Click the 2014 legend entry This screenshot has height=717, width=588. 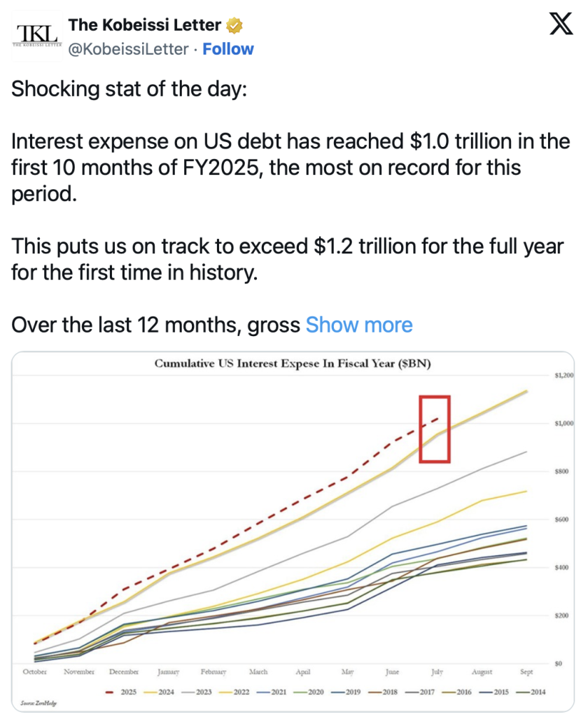click(531, 692)
